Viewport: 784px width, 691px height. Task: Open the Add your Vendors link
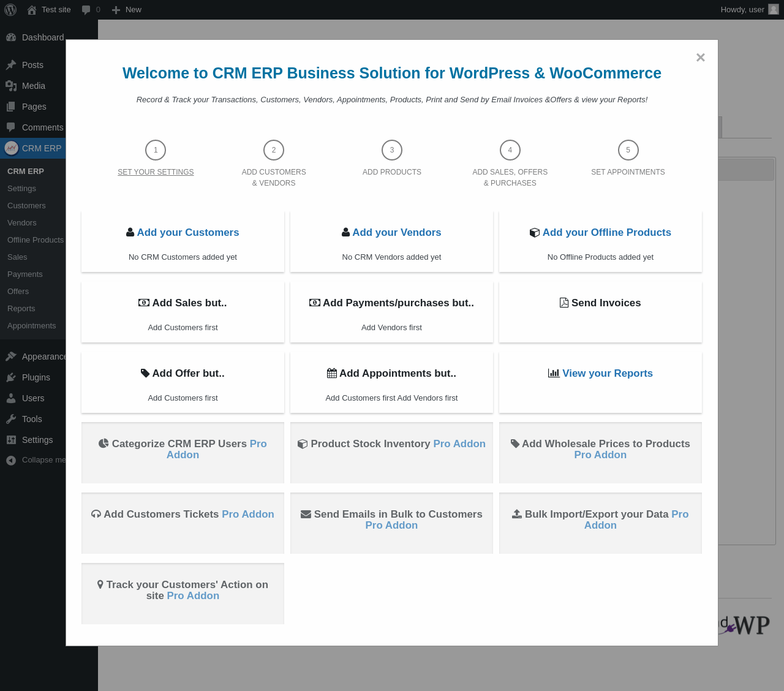[397, 232]
